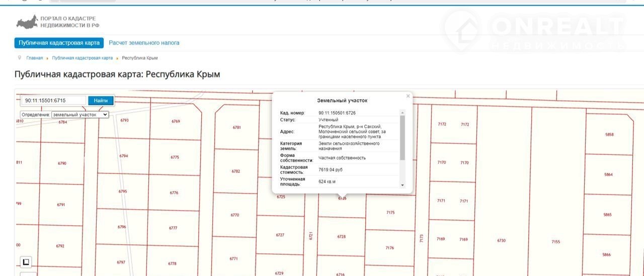644x276 pixels.
Task: Focus the cadastral number search field
Action: [x=54, y=101]
